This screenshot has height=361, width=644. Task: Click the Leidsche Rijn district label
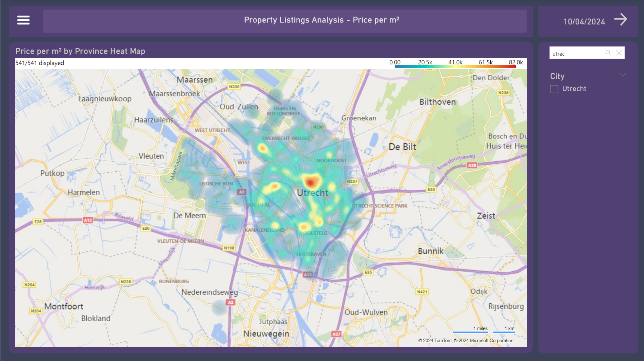216,184
